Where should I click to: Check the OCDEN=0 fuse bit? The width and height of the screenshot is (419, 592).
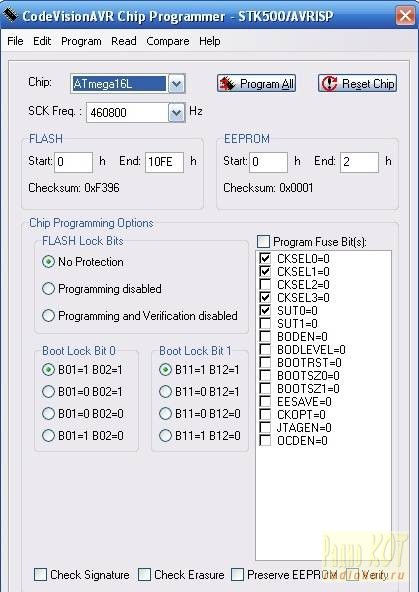tap(265, 440)
